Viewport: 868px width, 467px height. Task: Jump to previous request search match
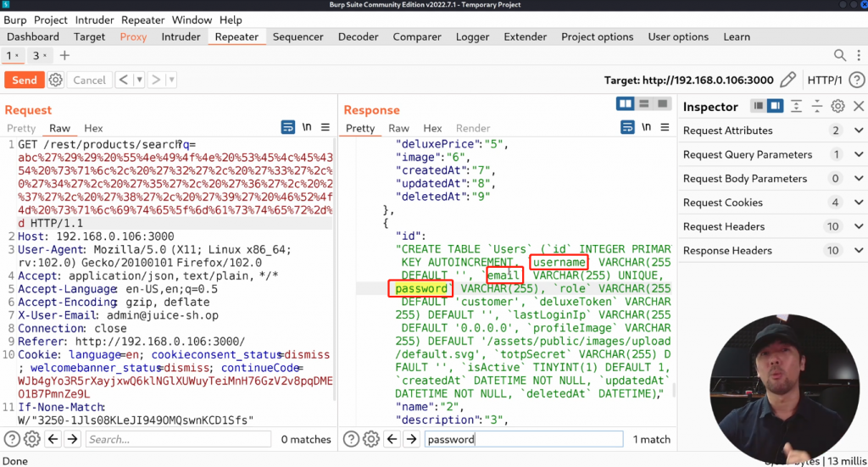(53, 439)
